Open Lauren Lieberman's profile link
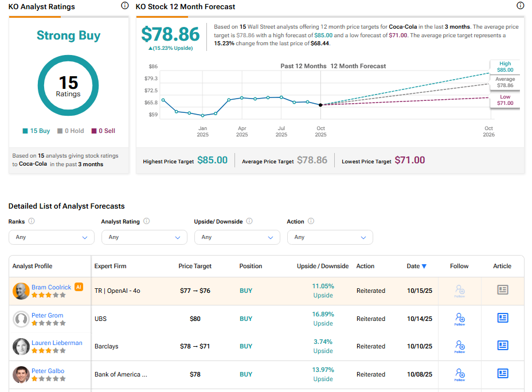The height and width of the screenshot is (392, 532). (57, 343)
